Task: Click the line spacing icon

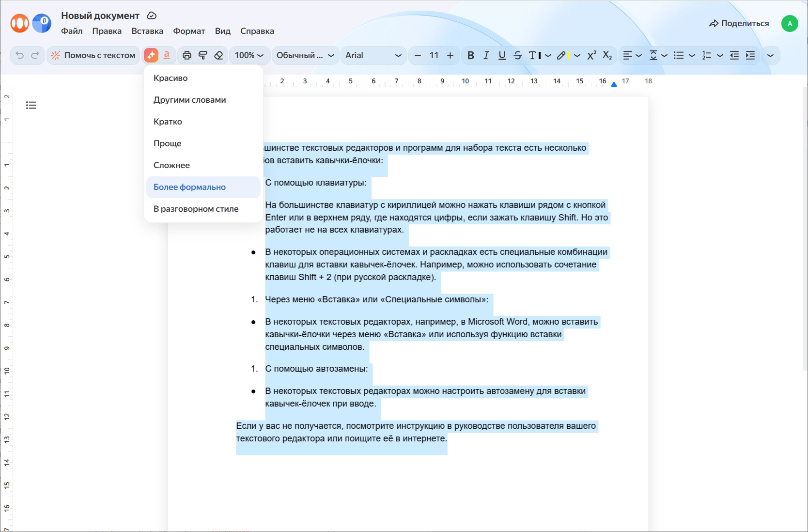Action: [x=653, y=55]
